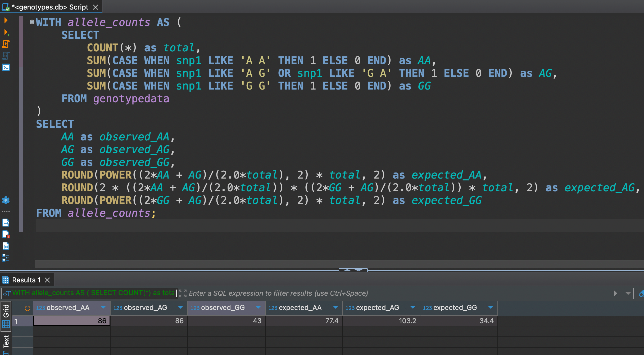Open the filter history dropdown arrow

(628, 293)
